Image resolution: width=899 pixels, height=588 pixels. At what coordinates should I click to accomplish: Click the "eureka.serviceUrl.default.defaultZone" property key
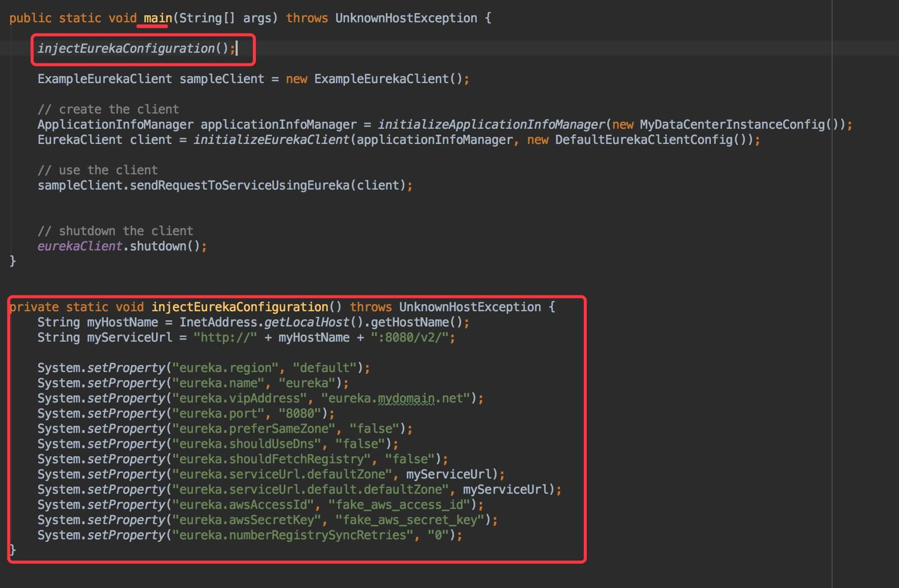(310, 490)
